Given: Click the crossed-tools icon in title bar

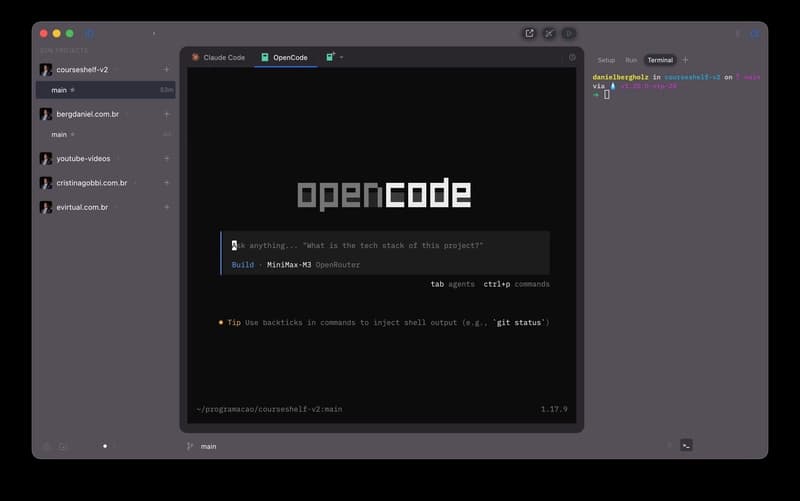Looking at the screenshot, I should 549,34.
